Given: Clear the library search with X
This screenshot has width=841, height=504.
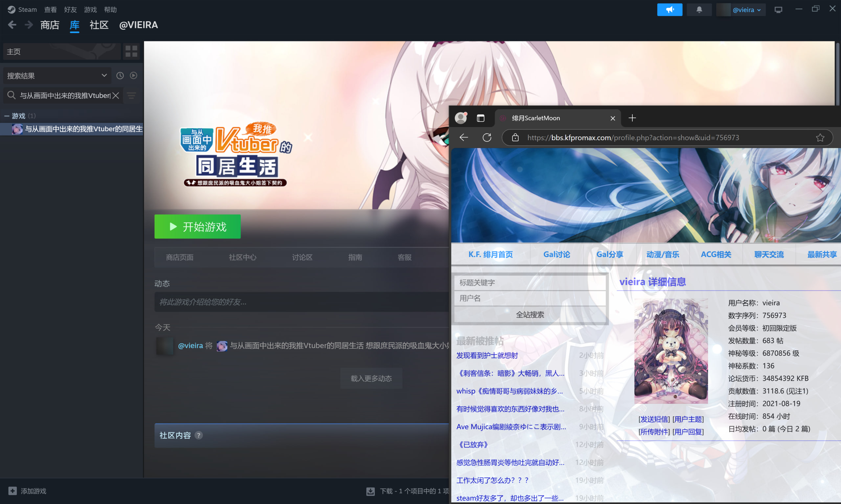Looking at the screenshot, I should tap(116, 95).
